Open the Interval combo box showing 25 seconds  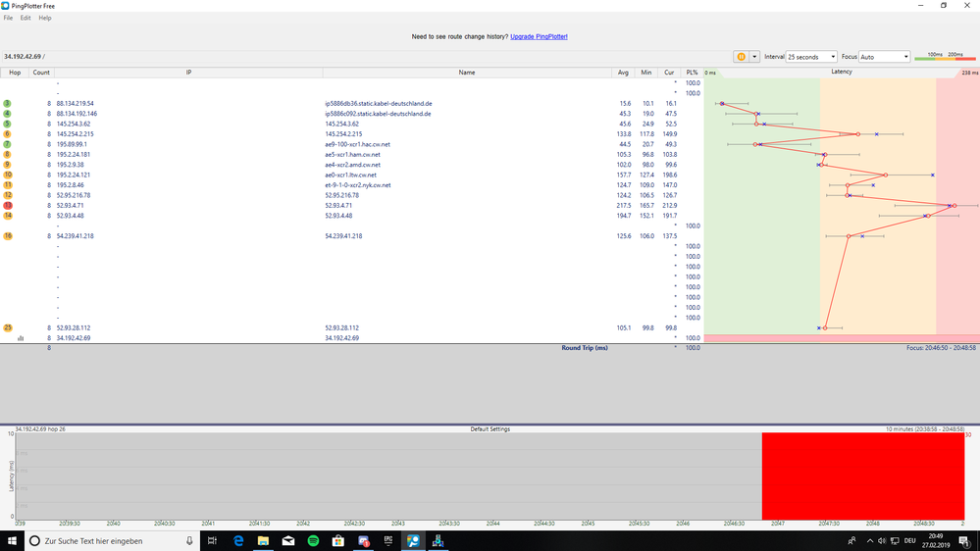coord(810,57)
